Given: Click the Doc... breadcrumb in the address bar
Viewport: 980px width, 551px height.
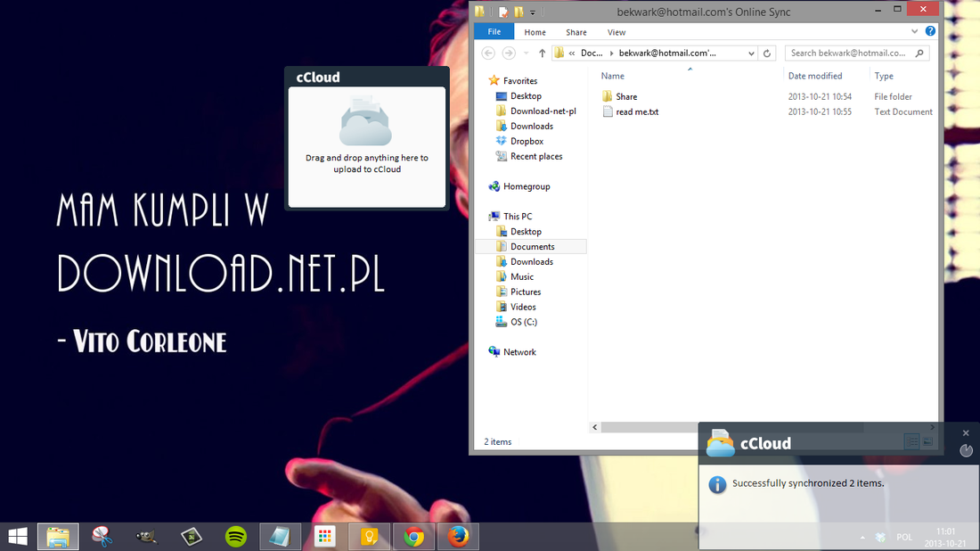Looking at the screenshot, I should pyautogui.click(x=592, y=53).
